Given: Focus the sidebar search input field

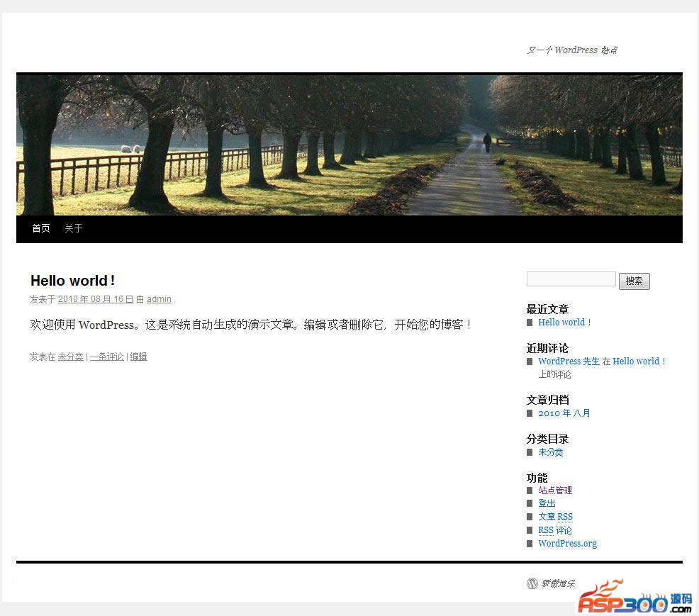Looking at the screenshot, I should [x=571, y=279].
